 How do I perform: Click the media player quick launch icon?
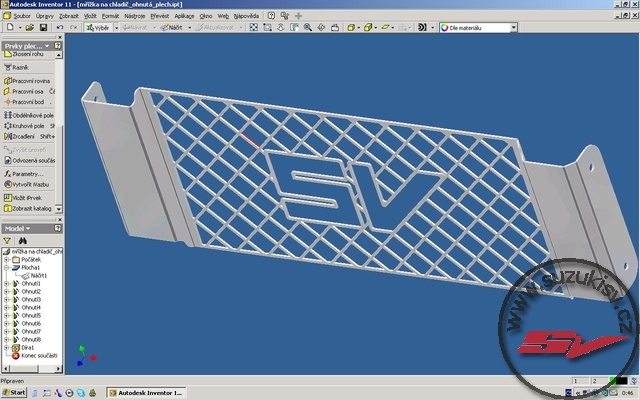tap(69, 393)
